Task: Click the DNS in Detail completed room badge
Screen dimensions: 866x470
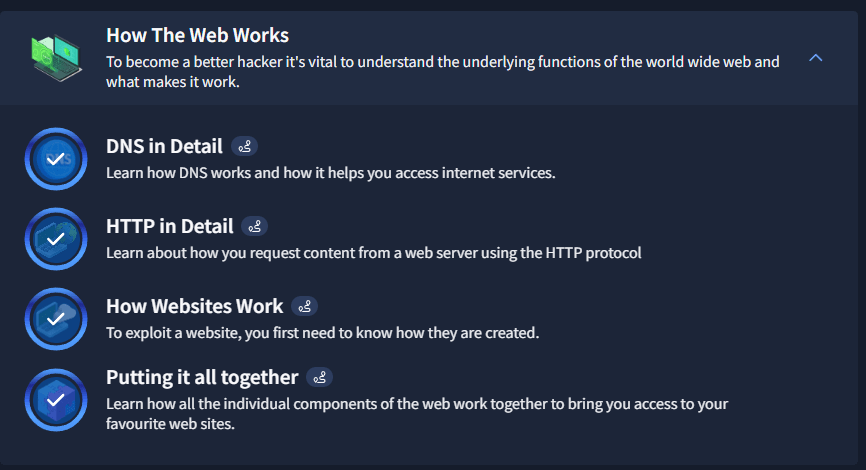Action: tap(56, 159)
